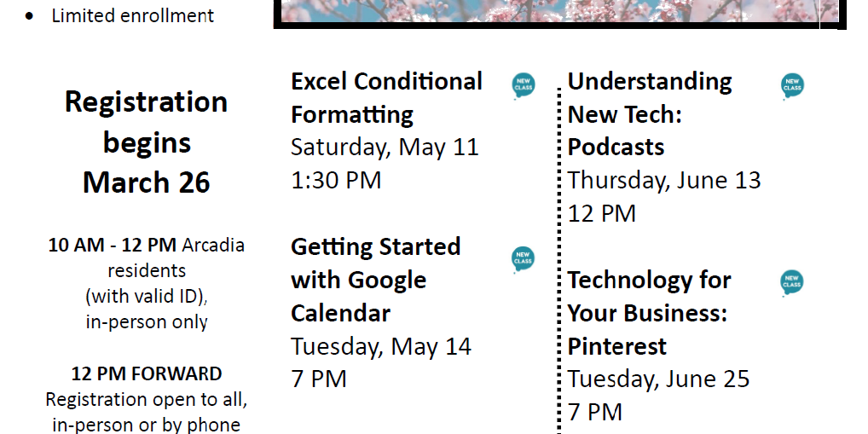
Task: Click the "Thursday, June 13" date
Action: pos(664,180)
